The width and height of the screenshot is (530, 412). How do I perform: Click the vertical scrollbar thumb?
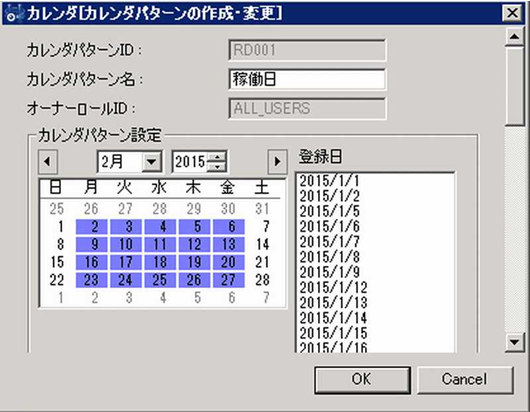(514, 86)
